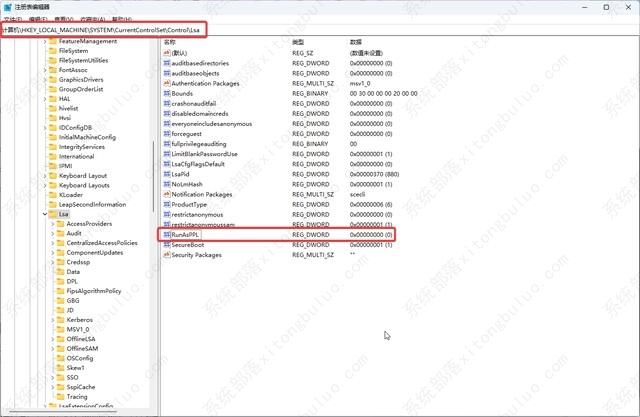Image resolution: width=640 pixels, height=417 pixels.
Task: Click RunAsPPL data 0x00000000 (0)
Action: click(x=371, y=235)
